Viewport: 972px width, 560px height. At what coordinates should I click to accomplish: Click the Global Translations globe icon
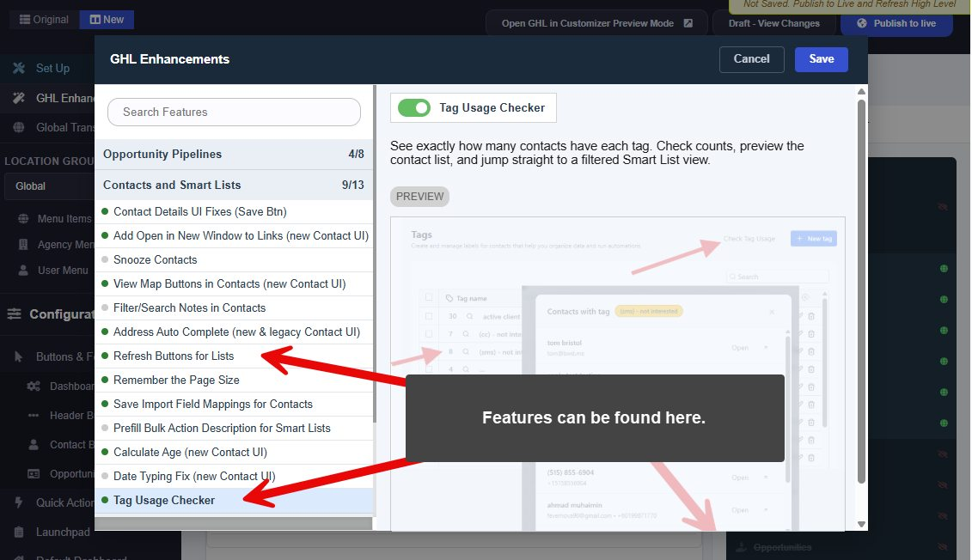point(19,127)
